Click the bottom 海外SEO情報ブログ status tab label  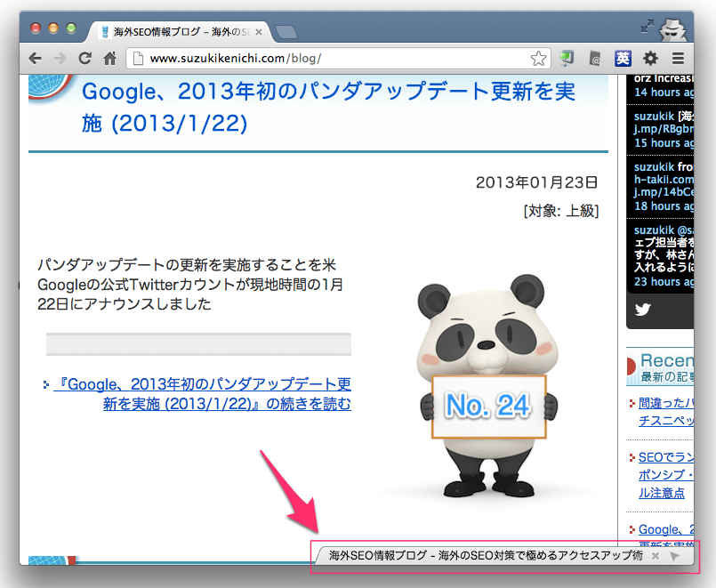pos(486,556)
